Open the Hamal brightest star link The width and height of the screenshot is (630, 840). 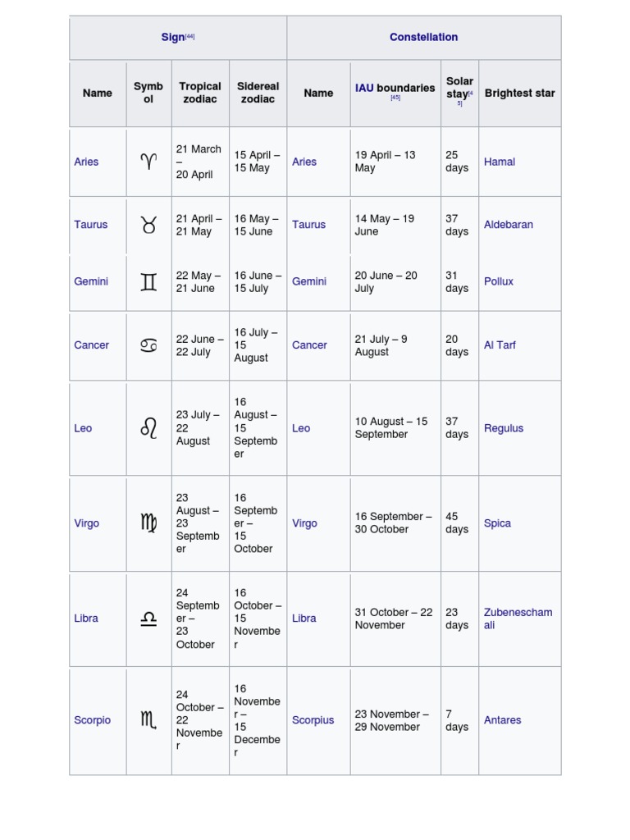(x=500, y=162)
